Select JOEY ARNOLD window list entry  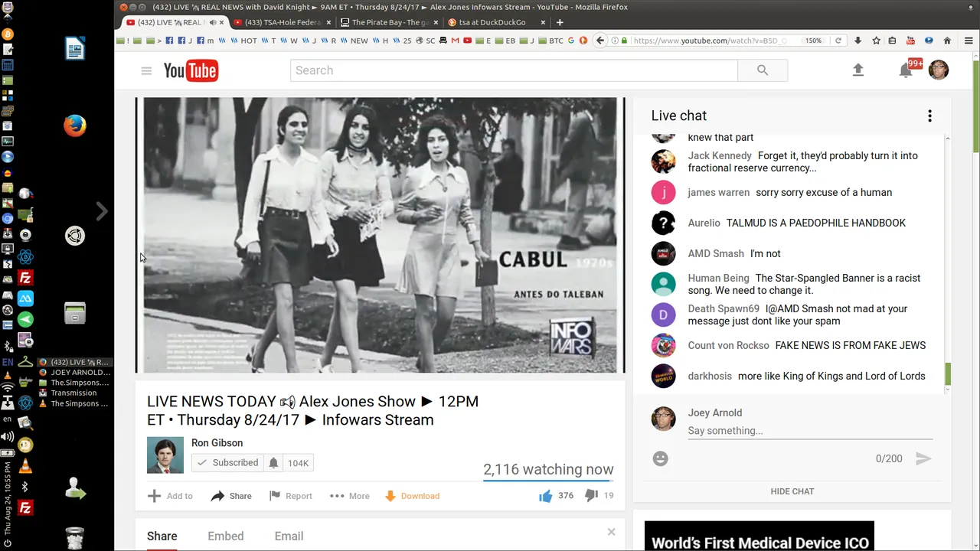click(x=74, y=373)
